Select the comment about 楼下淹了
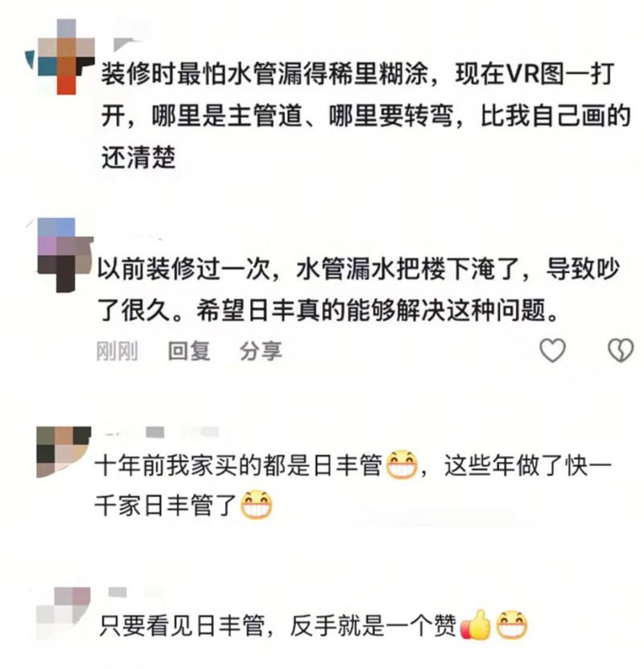This screenshot has width=644, height=669. coord(357,289)
